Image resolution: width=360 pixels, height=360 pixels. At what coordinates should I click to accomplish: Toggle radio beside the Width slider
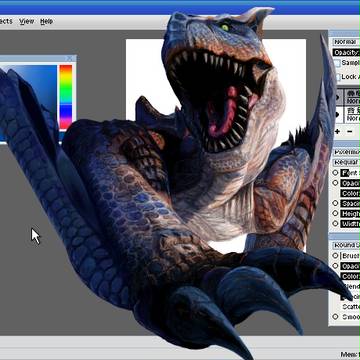(x=335, y=224)
